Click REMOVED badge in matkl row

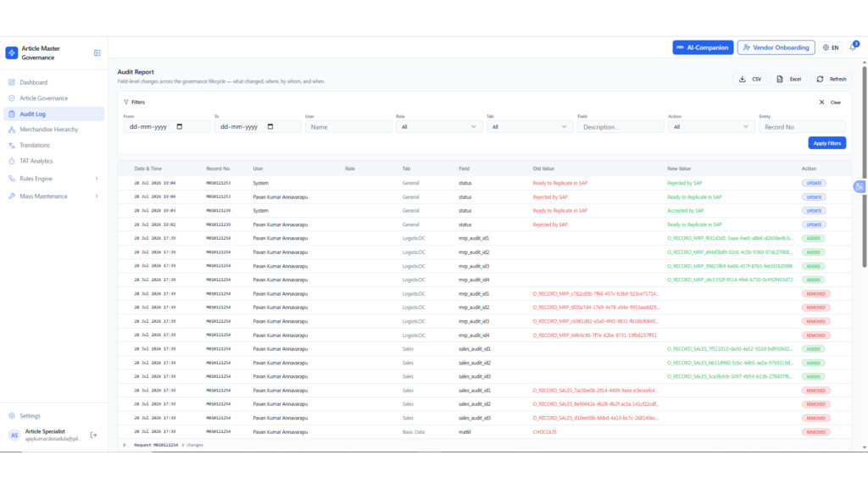[816, 432]
